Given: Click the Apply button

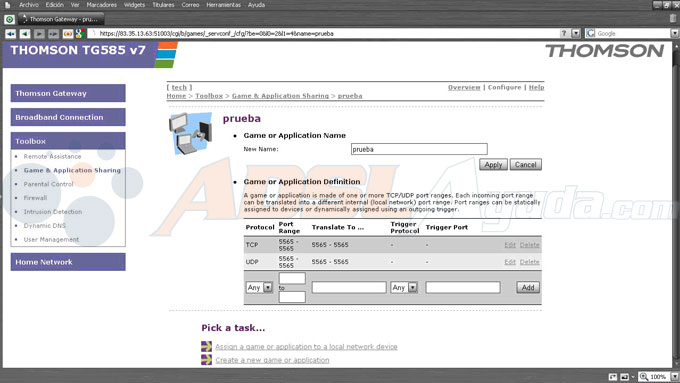Looking at the screenshot, I should point(493,165).
